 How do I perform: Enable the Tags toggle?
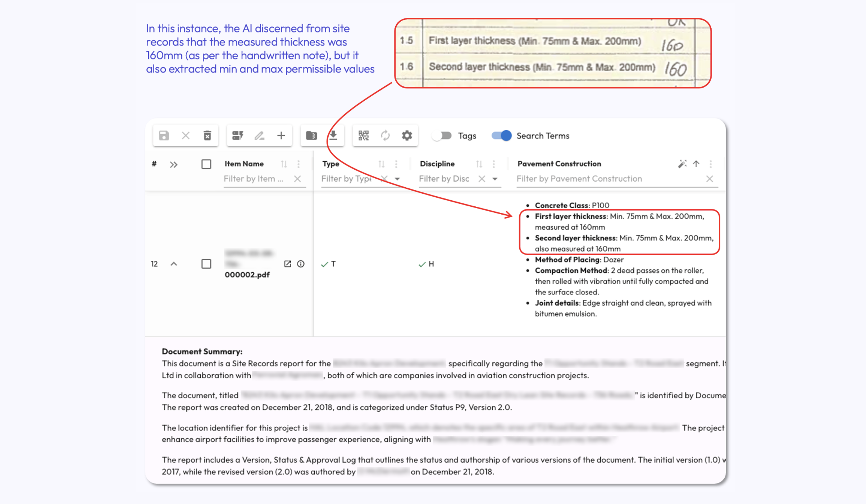click(x=442, y=136)
